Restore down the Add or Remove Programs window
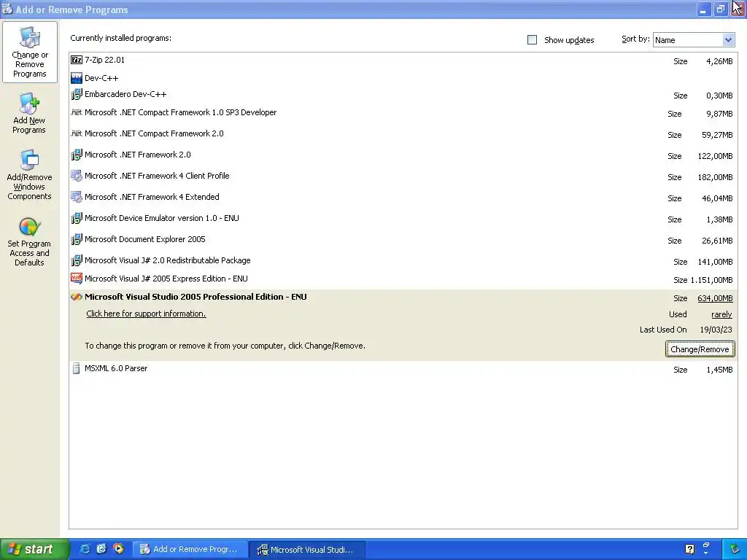747x560 pixels. click(x=720, y=9)
